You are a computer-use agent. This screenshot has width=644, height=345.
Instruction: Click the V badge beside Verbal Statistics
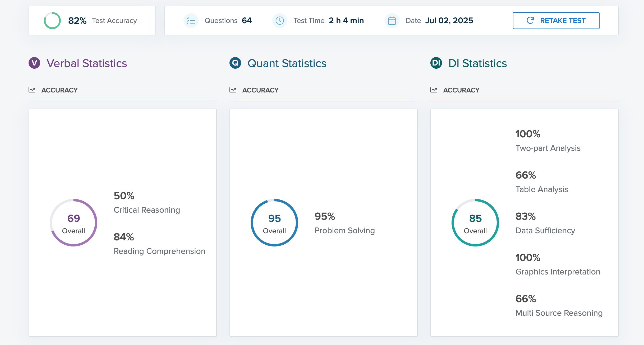click(x=34, y=63)
